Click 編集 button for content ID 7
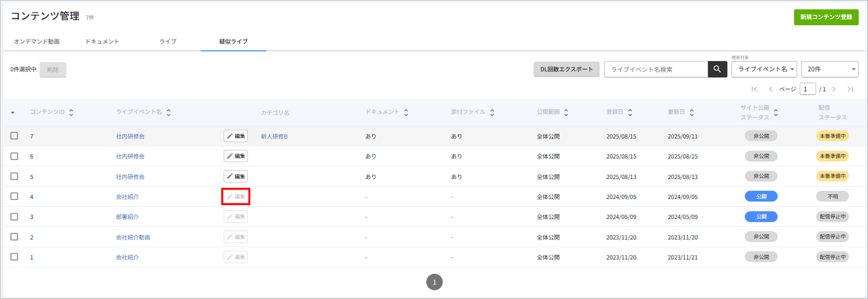This screenshot has height=299, width=868. (x=236, y=136)
